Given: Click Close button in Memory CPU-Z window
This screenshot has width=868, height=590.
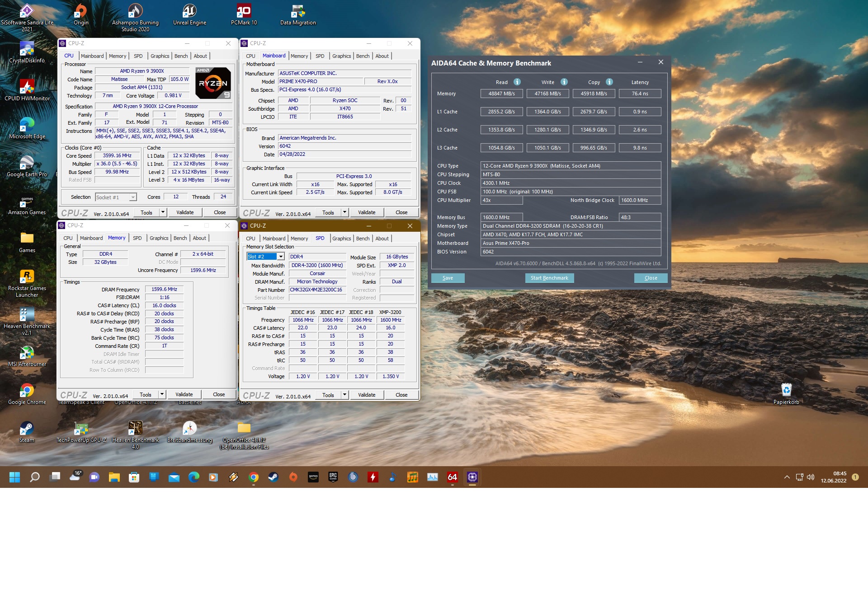Looking at the screenshot, I should 219,394.
